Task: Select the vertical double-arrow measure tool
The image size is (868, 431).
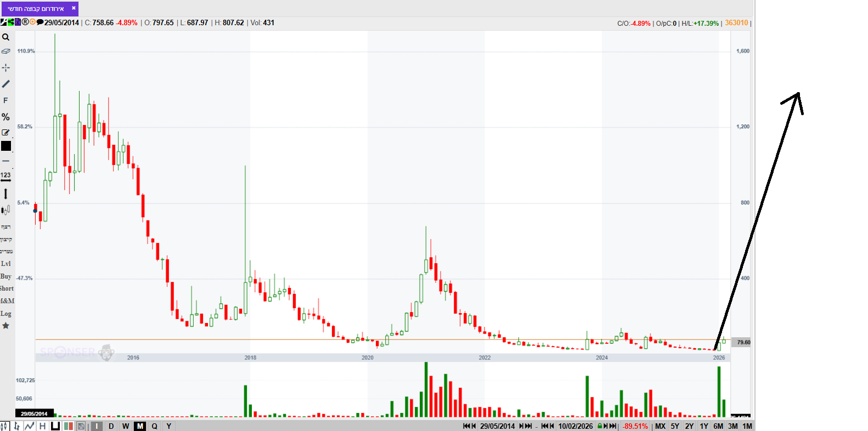Action: [x=5, y=194]
